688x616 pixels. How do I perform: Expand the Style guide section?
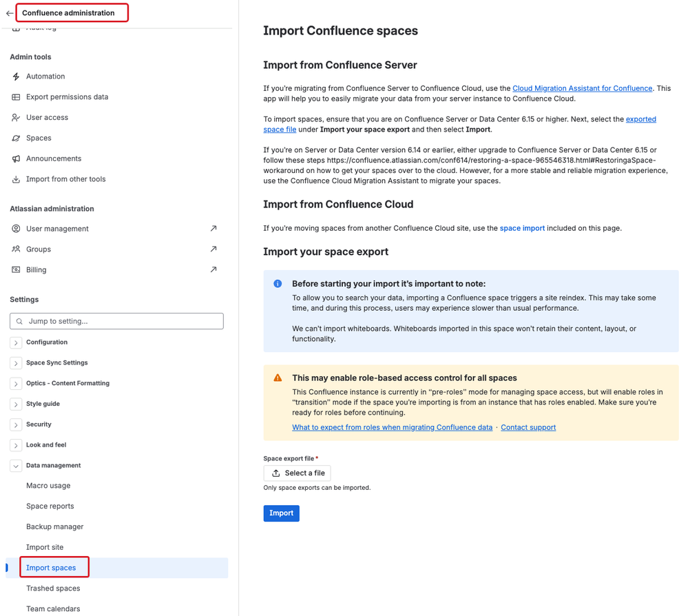pyautogui.click(x=16, y=404)
